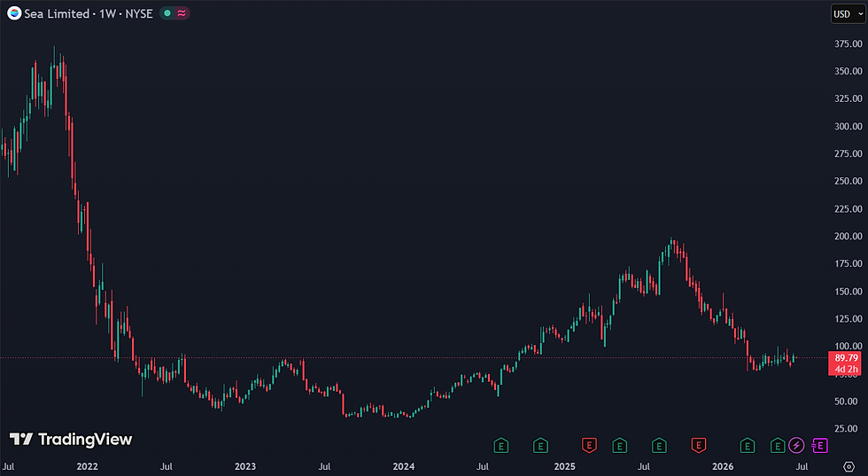Open the red earnings marker just after 2025
868x476 pixels.
(x=589, y=445)
